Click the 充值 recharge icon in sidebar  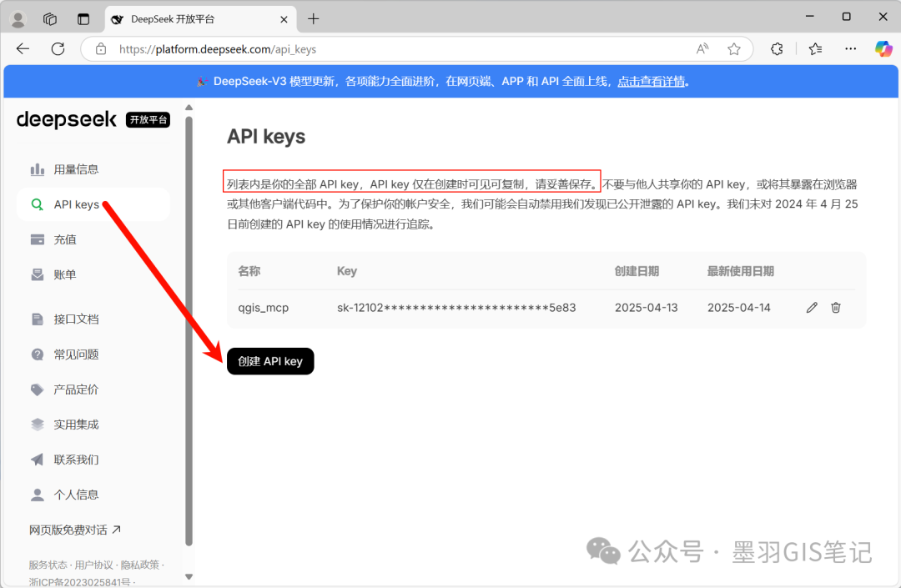coord(38,239)
